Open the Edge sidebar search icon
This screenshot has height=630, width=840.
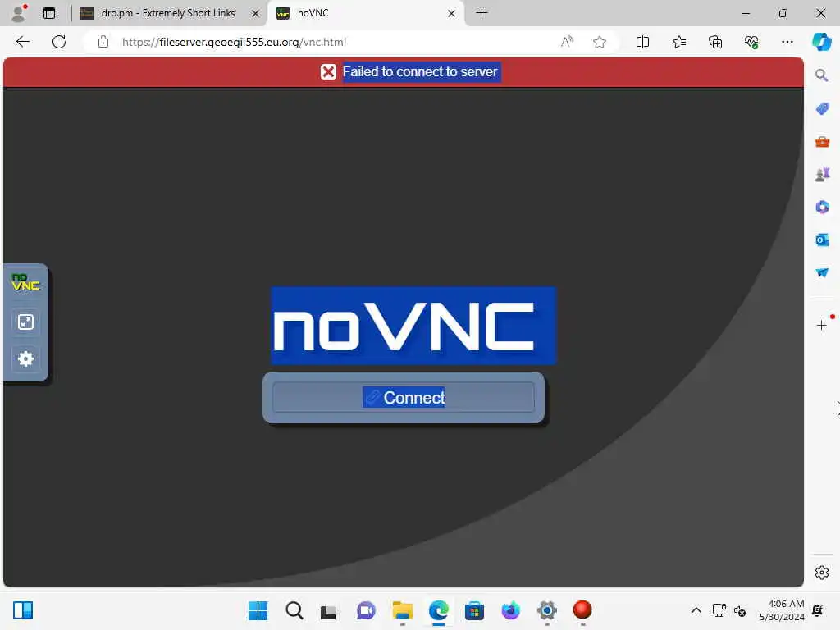pos(821,75)
